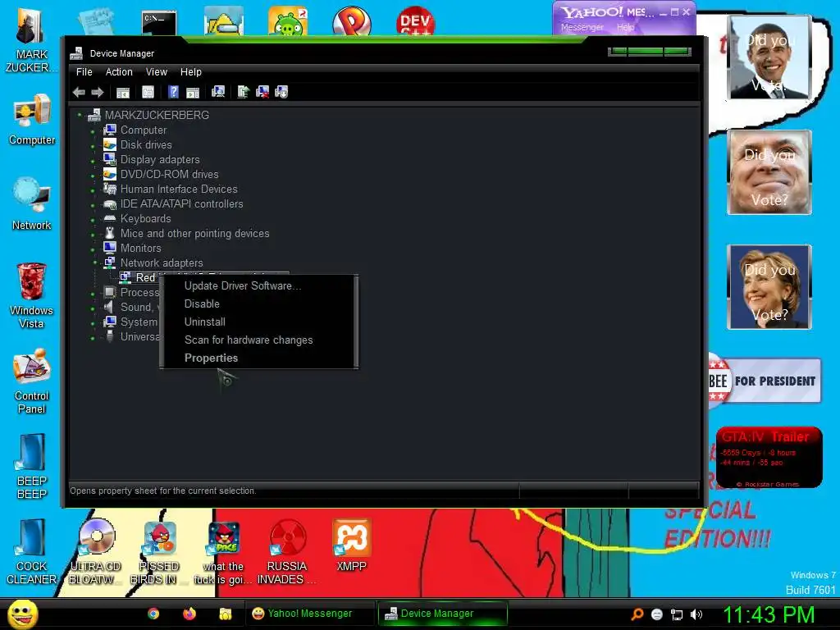Expand the Keyboards node
This screenshot has width=840, height=630.
tap(93, 219)
